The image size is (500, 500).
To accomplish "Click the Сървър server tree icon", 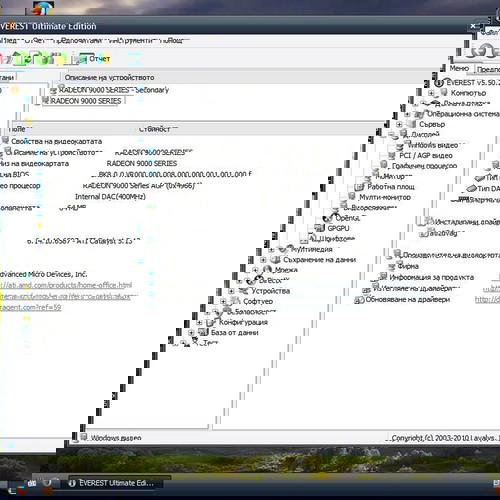I will tap(412, 124).
